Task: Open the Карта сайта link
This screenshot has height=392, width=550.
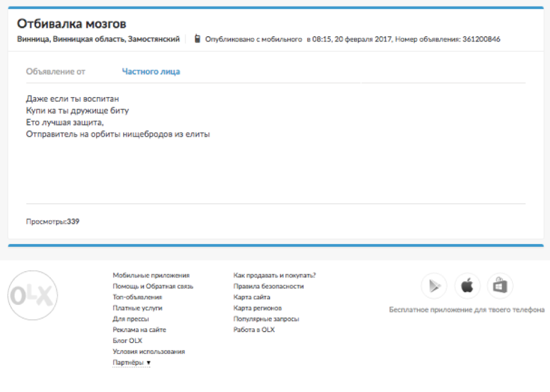Action: [x=252, y=297]
